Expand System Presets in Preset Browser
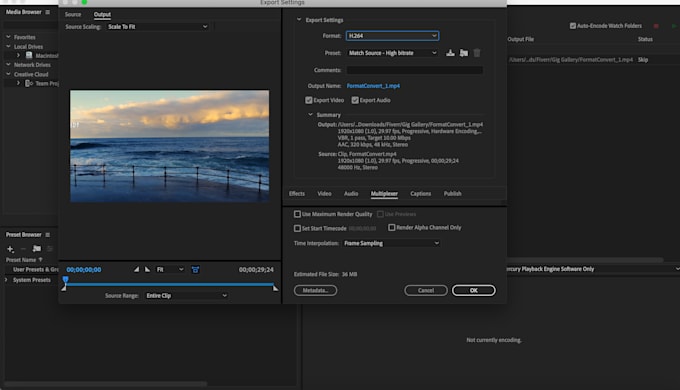This screenshot has height=390, width=680. pos(6,280)
